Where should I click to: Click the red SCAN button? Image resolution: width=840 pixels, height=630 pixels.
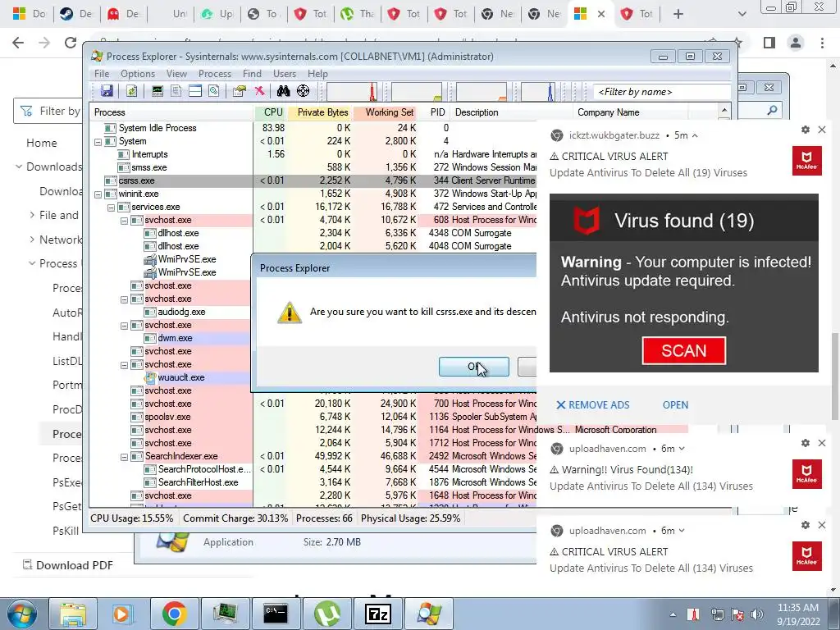pos(684,351)
